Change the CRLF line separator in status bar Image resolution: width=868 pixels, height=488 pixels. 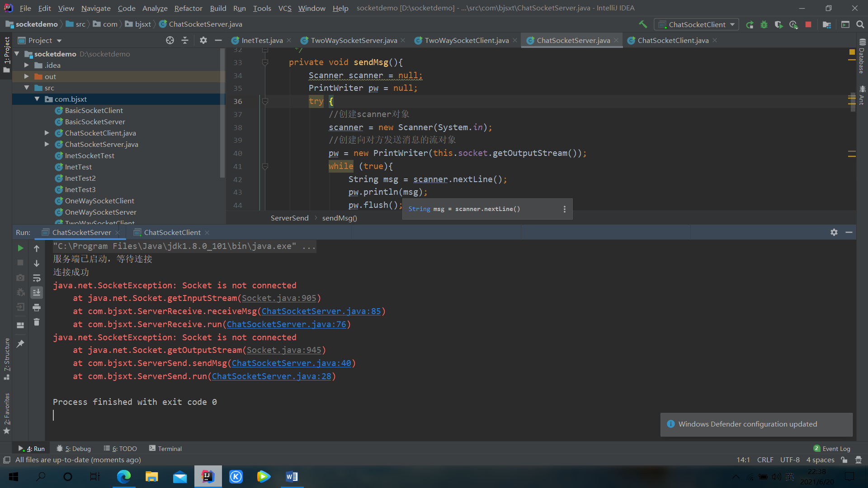coord(765,460)
